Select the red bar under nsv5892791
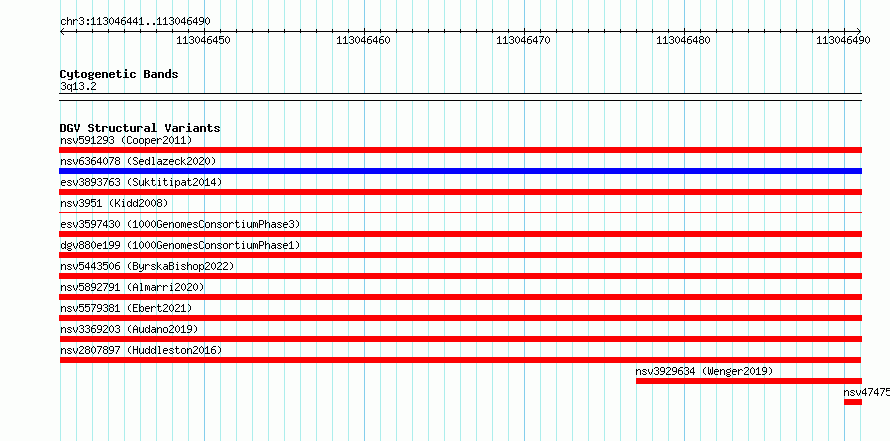890x441 pixels. [460, 297]
